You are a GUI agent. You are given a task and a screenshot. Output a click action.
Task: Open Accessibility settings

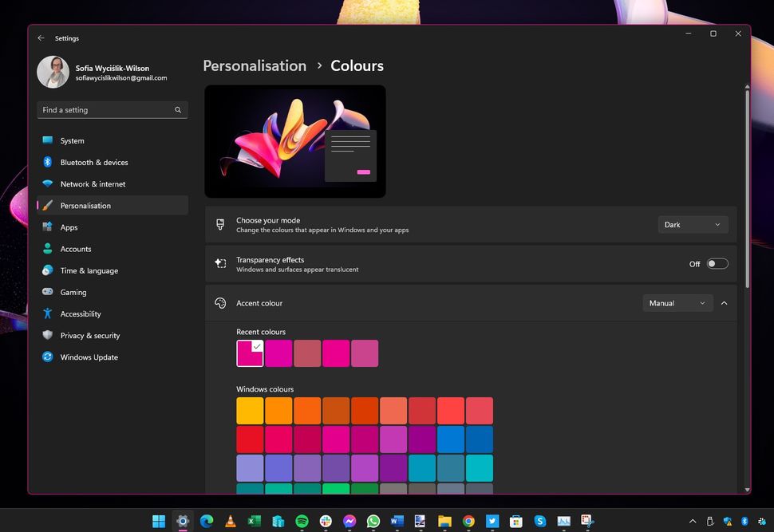click(80, 313)
